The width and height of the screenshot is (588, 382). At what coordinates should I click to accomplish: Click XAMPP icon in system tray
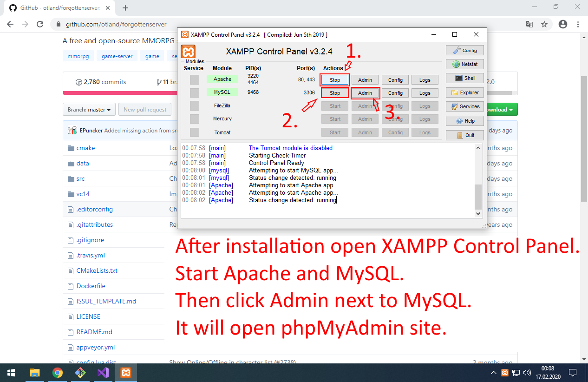505,373
